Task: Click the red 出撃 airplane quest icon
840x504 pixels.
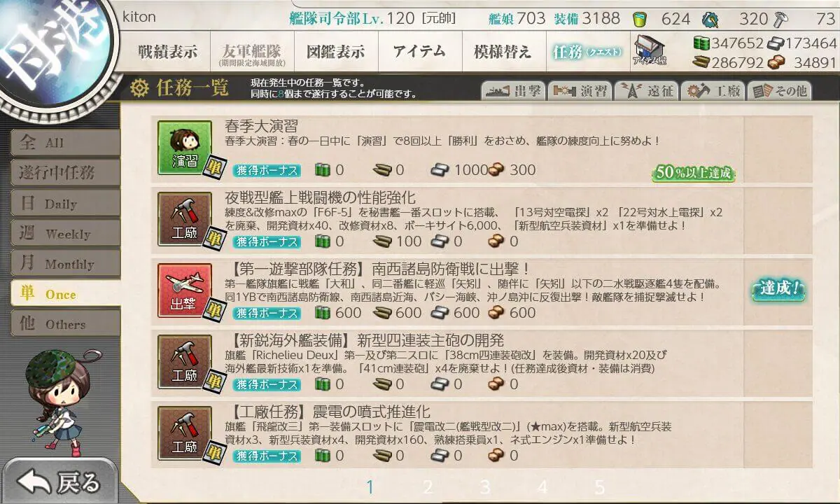Action: pyautogui.click(x=185, y=290)
